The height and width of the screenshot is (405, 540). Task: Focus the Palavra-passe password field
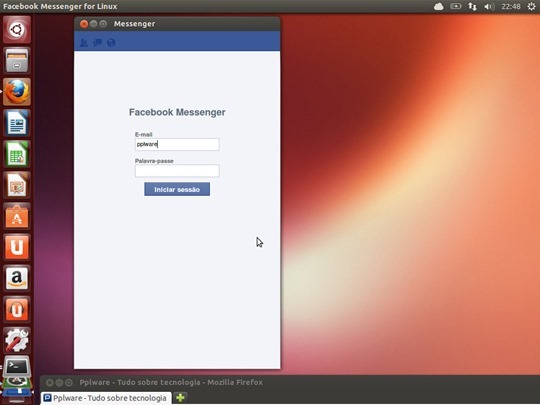coord(177,171)
